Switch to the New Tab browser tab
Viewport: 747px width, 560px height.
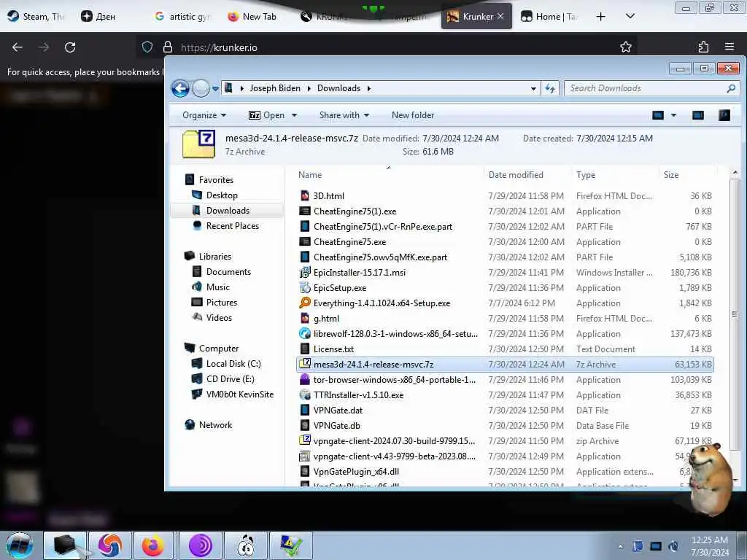click(x=253, y=17)
